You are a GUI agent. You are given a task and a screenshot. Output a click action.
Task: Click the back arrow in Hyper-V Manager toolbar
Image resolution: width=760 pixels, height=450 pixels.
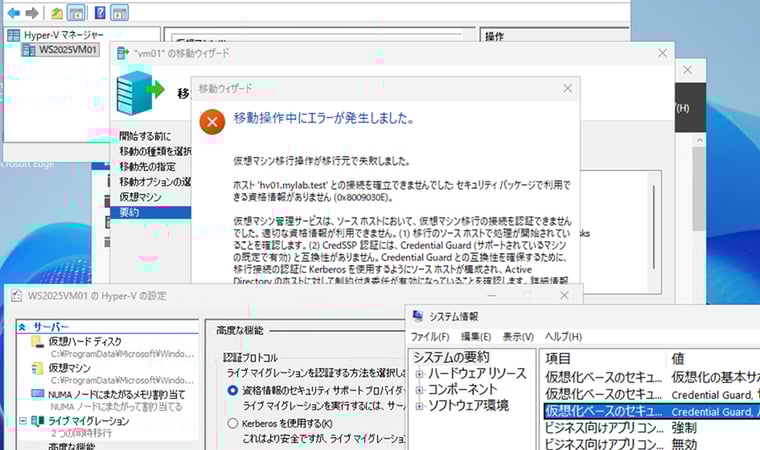(x=14, y=13)
